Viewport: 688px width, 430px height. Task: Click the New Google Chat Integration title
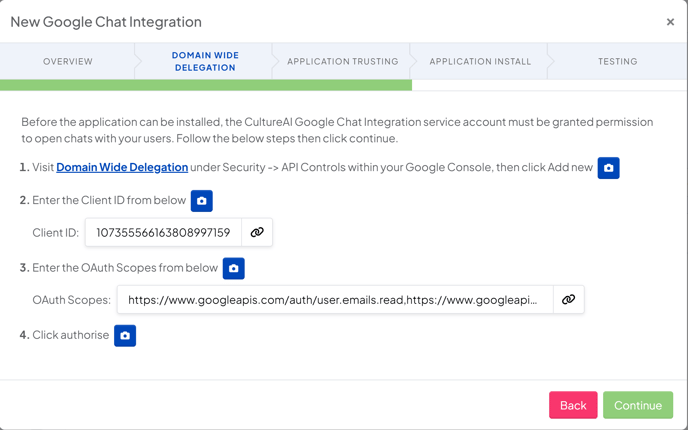click(106, 22)
